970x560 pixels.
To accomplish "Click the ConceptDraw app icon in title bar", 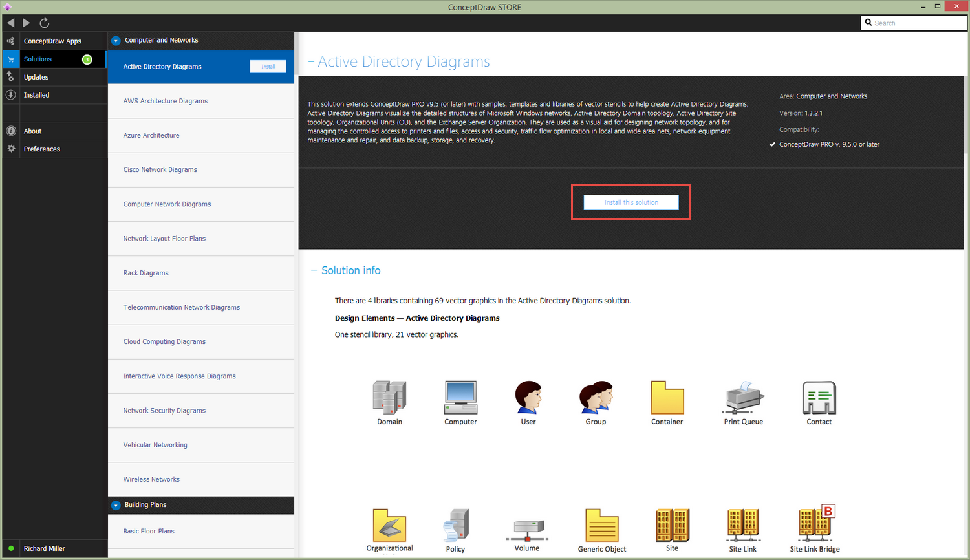I will pyautogui.click(x=7, y=7).
